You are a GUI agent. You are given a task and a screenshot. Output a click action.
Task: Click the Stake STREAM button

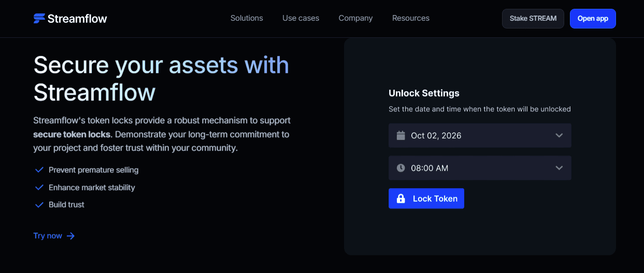pos(533,19)
